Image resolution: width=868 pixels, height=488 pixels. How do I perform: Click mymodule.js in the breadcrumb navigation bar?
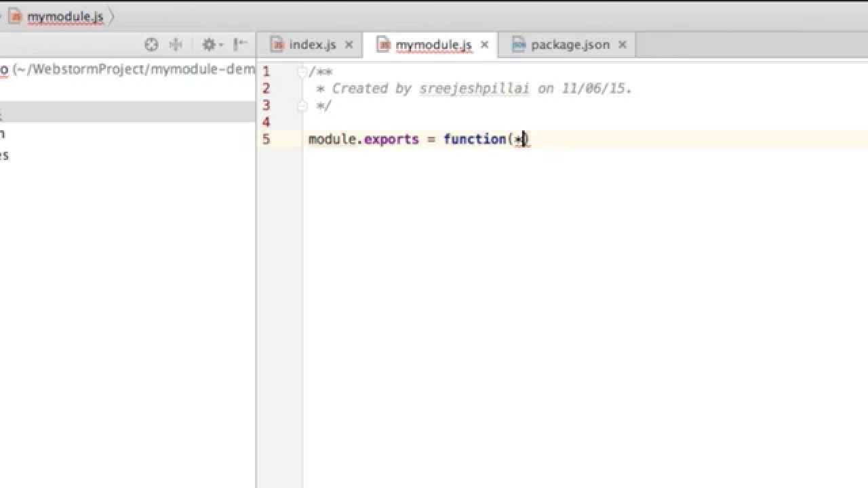(x=65, y=17)
